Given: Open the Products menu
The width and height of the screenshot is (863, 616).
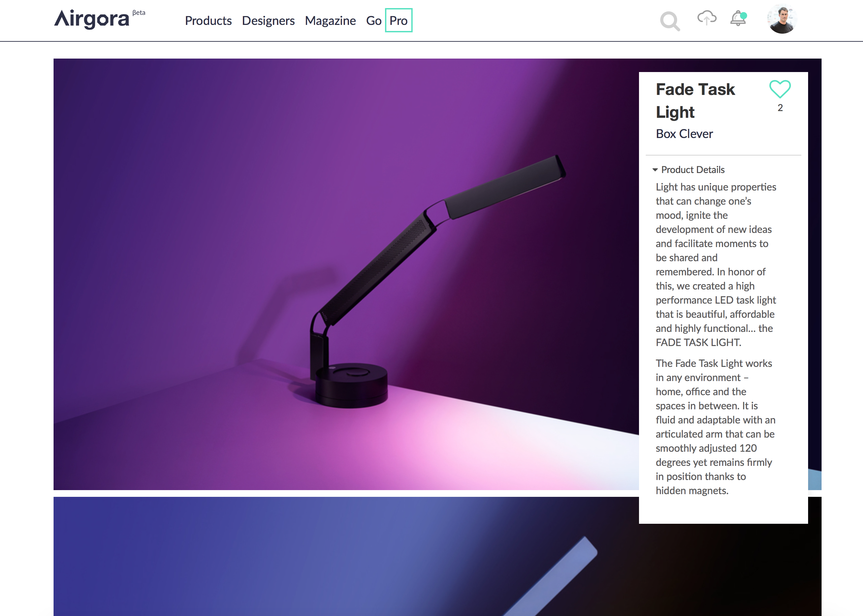Looking at the screenshot, I should (x=208, y=21).
